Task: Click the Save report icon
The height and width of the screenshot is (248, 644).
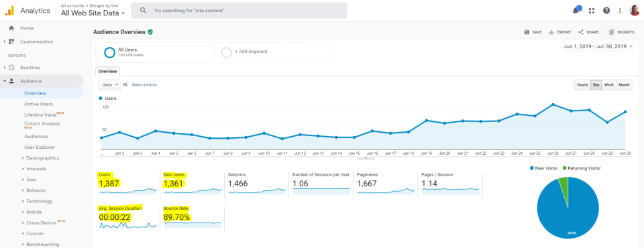Action: click(533, 32)
